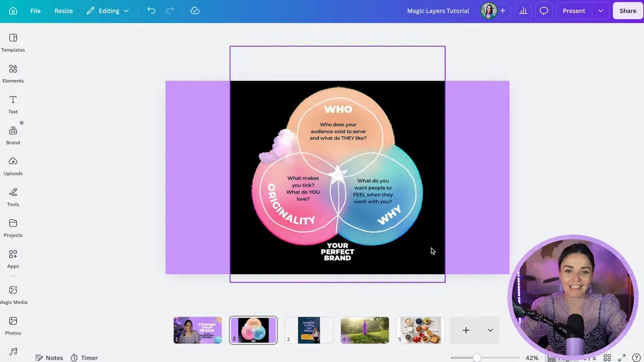Open the Audio music note panel
The image size is (644, 362).
(13, 351)
